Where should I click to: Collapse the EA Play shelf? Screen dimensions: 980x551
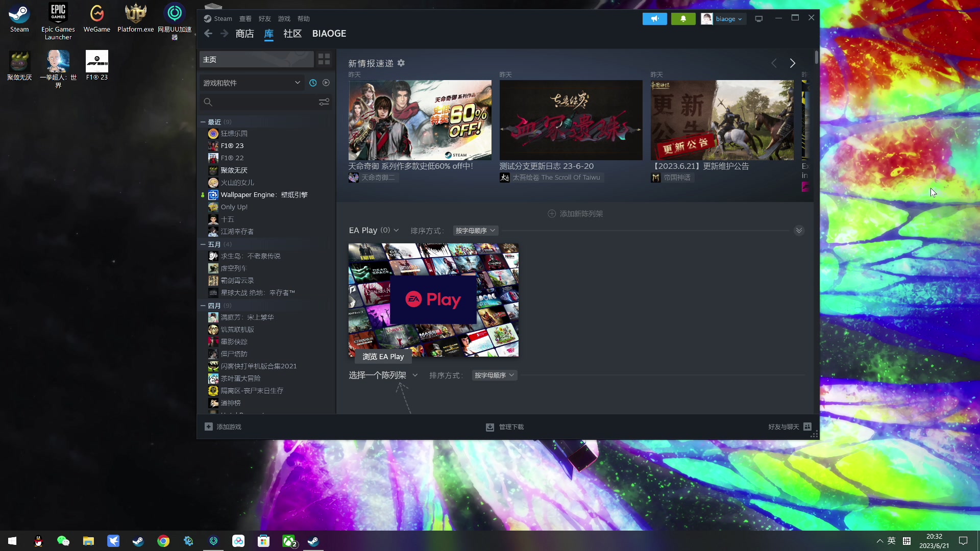[x=799, y=231]
